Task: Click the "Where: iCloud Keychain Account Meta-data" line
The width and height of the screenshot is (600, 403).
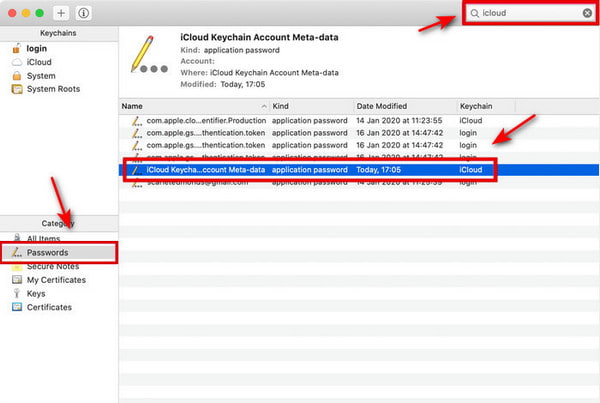Action: coord(259,73)
